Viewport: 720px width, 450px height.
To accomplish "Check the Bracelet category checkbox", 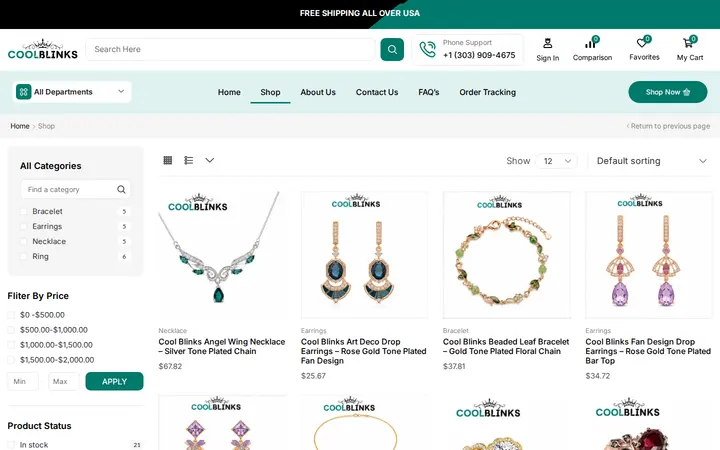I will click(23, 212).
